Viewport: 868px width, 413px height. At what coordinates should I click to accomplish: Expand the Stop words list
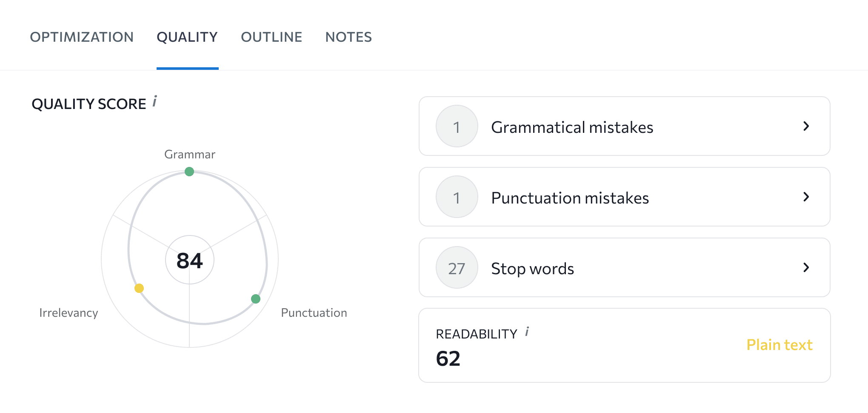(806, 268)
